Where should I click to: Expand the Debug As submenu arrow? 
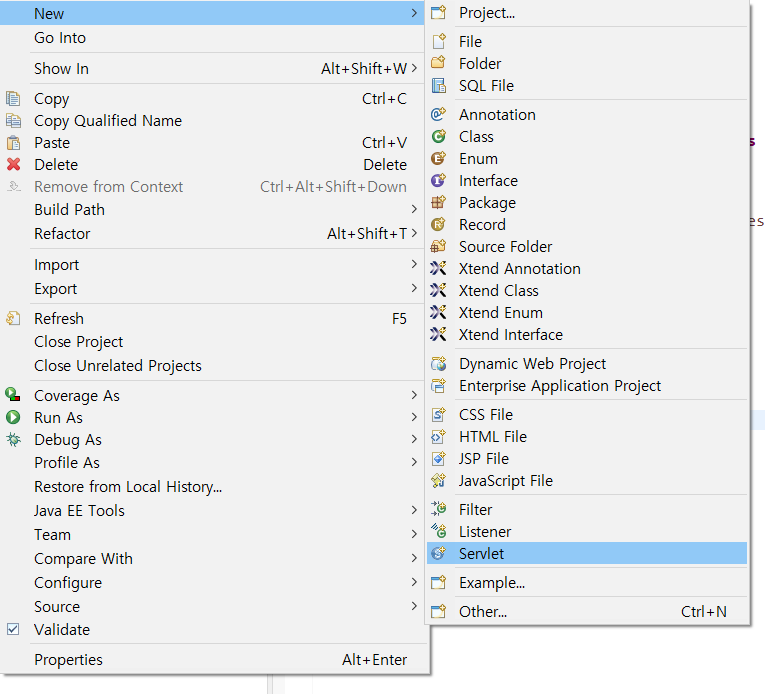[414, 439]
